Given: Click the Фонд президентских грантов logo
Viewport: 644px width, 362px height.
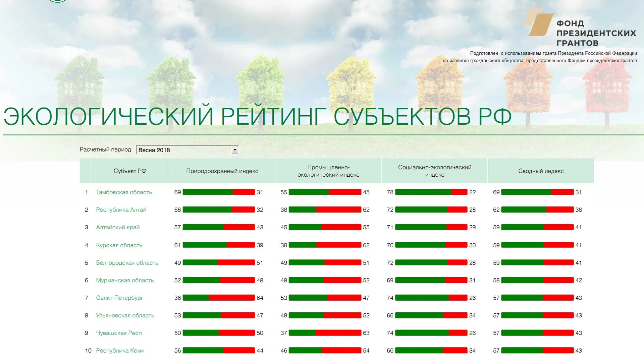Looking at the screenshot, I should pyautogui.click(x=580, y=27).
